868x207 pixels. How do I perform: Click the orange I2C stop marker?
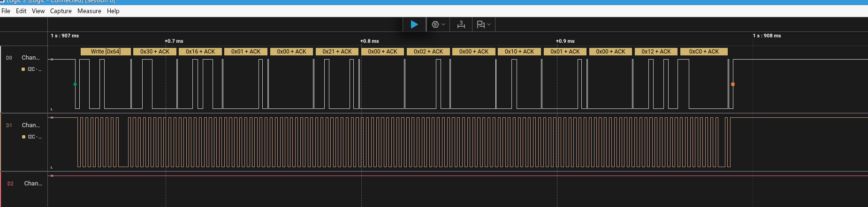732,84
